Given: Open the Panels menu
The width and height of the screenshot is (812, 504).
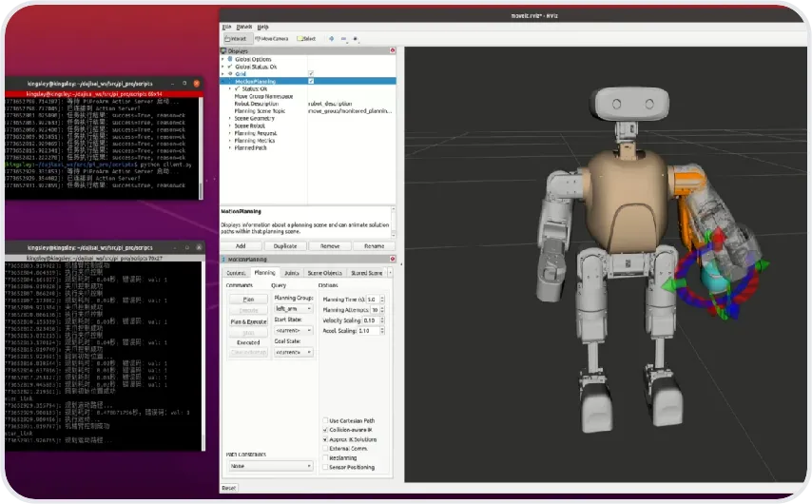Looking at the screenshot, I should (244, 27).
